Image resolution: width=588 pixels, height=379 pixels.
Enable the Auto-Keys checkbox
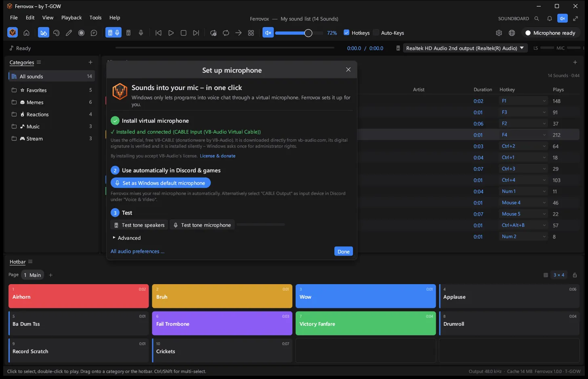click(376, 33)
